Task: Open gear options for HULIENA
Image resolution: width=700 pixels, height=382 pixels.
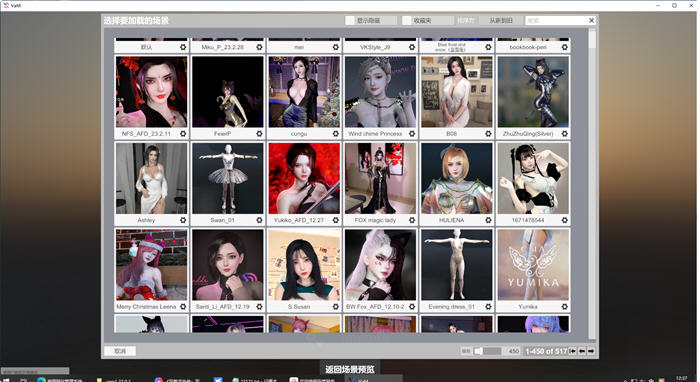Action: 488,220
